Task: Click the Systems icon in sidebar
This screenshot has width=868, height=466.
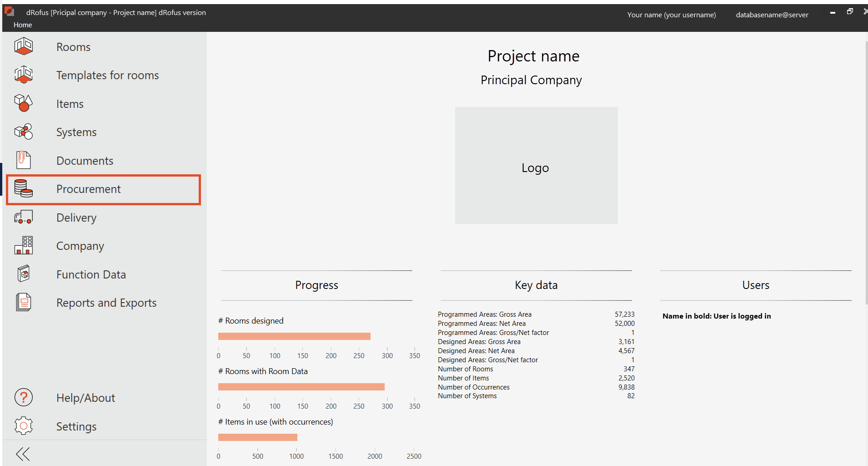Action: click(x=24, y=132)
